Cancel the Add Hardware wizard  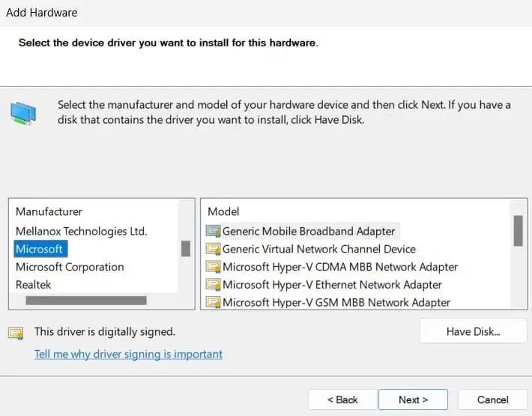[492, 400]
